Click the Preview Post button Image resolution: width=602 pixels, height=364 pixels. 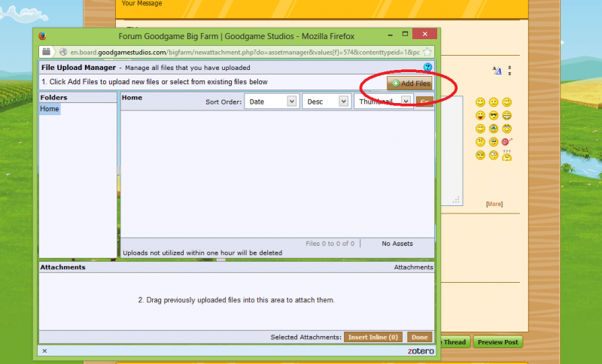tap(497, 342)
